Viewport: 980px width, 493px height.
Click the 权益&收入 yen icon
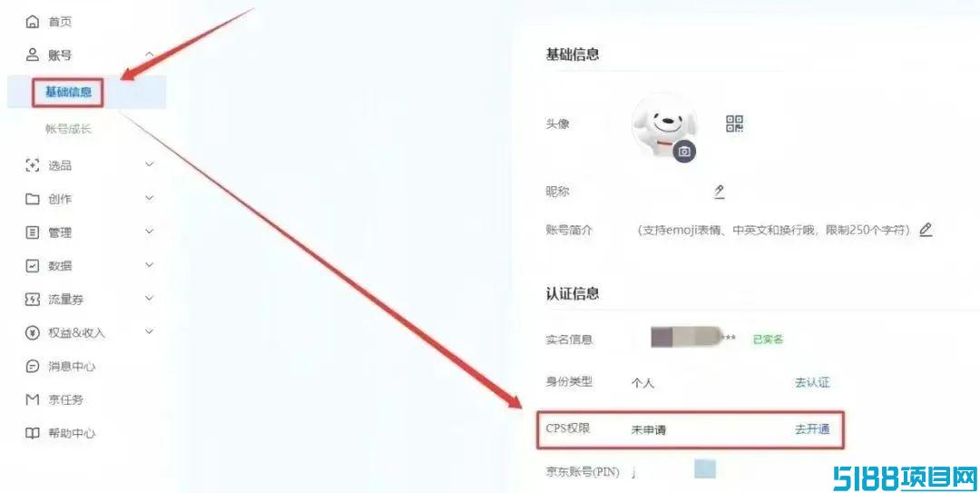tap(32, 333)
